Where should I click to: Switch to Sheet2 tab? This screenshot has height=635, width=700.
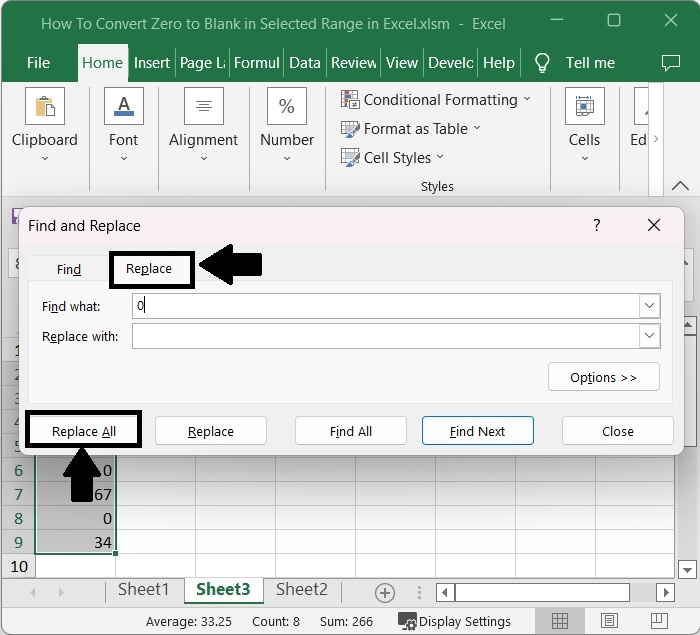[x=302, y=589]
